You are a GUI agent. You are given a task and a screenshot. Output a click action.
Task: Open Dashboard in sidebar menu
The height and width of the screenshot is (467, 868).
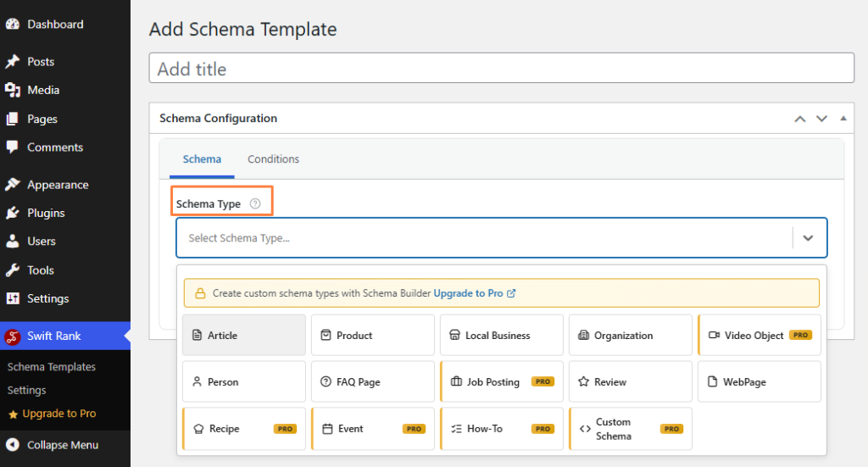click(x=55, y=25)
